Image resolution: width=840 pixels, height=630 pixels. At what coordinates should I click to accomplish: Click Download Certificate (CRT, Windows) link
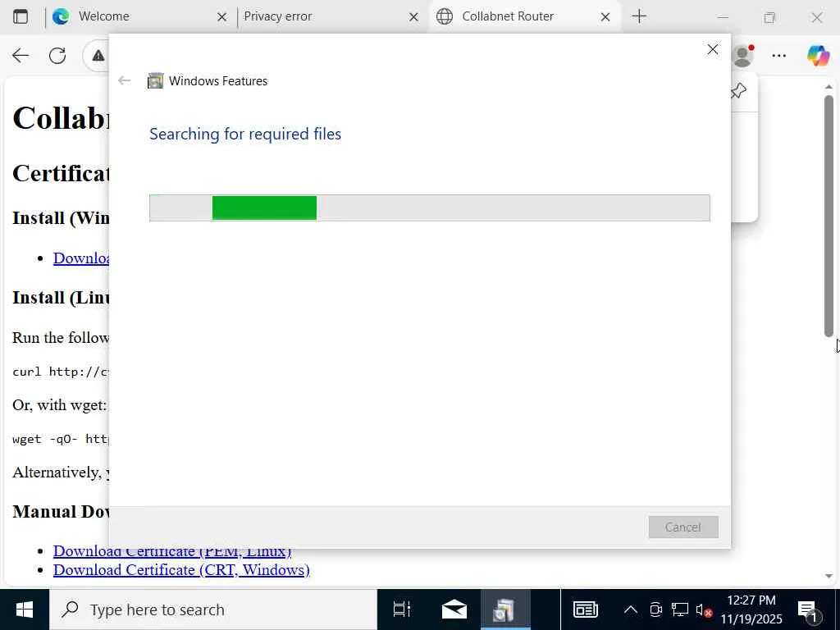tap(181, 569)
